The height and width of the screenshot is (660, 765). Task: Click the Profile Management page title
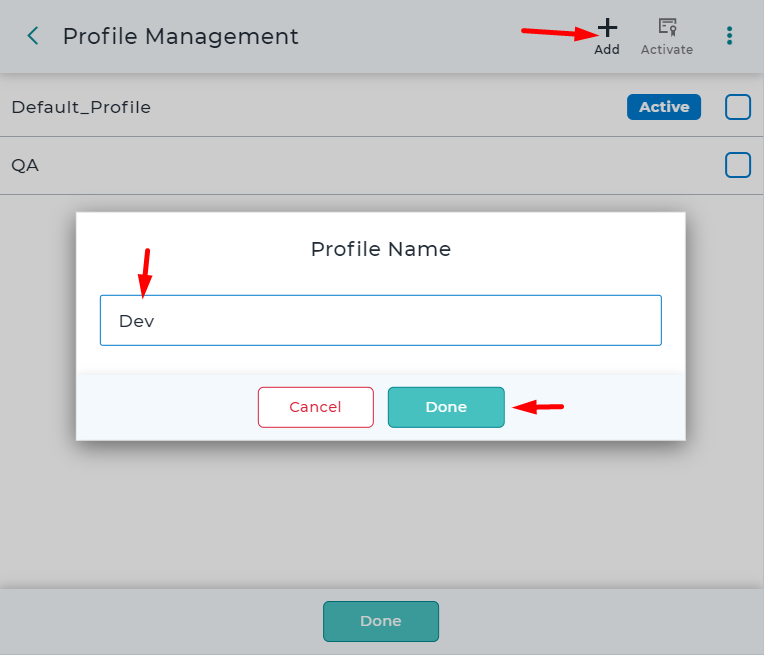(x=181, y=37)
